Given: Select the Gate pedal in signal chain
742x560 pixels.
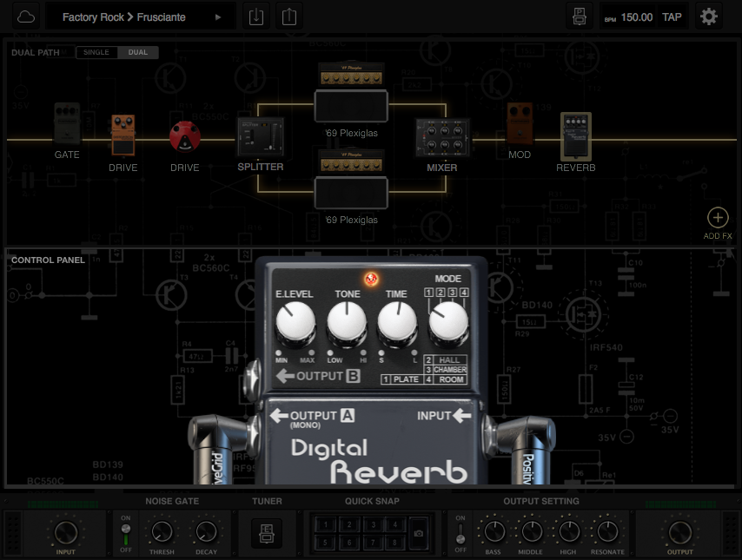Looking at the screenshot, I should (x=67, y=124).
